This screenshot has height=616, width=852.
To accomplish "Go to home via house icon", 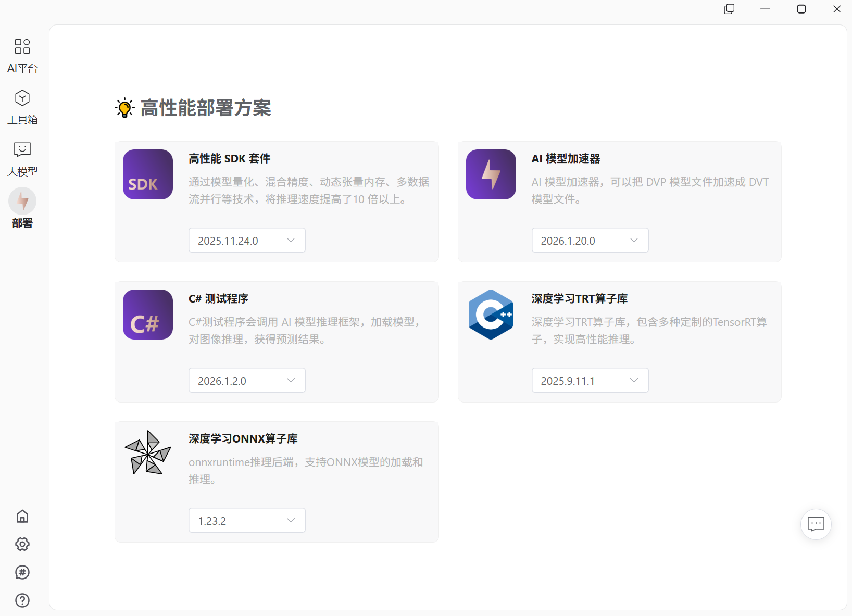I will [22, 516].
